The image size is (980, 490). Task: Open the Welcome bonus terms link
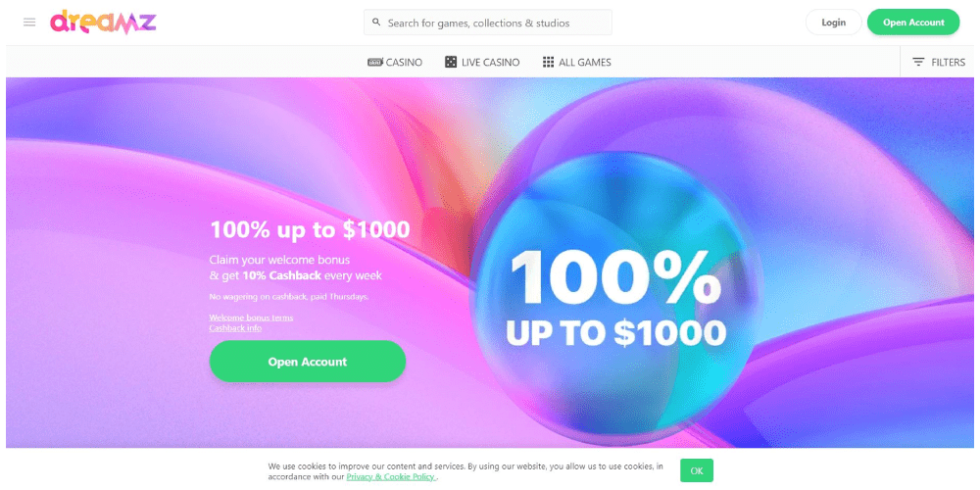(251, 318)
